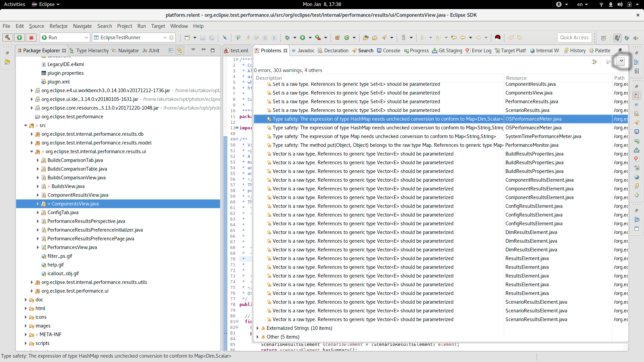Toggle Mark Occurrences highlighter in toolbar
The width and height of the screenshot is (644, 362).
click(247, 38)
